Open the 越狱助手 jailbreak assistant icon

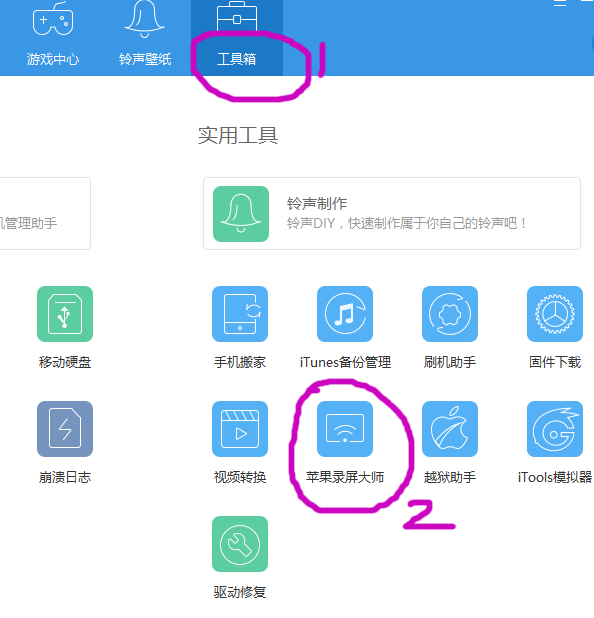click(x=450, y=429)
